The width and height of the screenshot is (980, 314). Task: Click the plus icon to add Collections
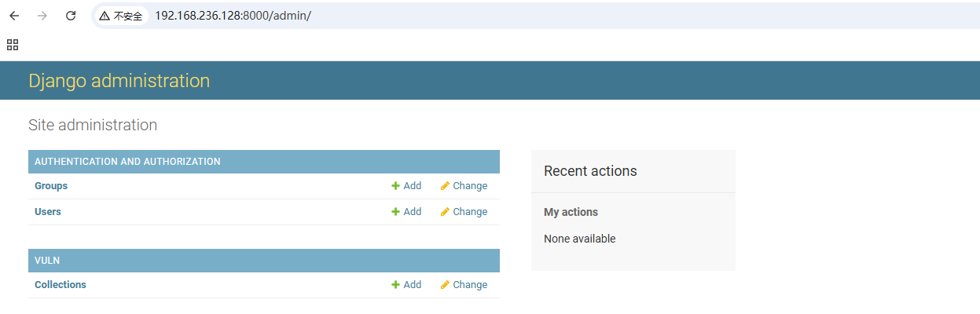point(396,285)
